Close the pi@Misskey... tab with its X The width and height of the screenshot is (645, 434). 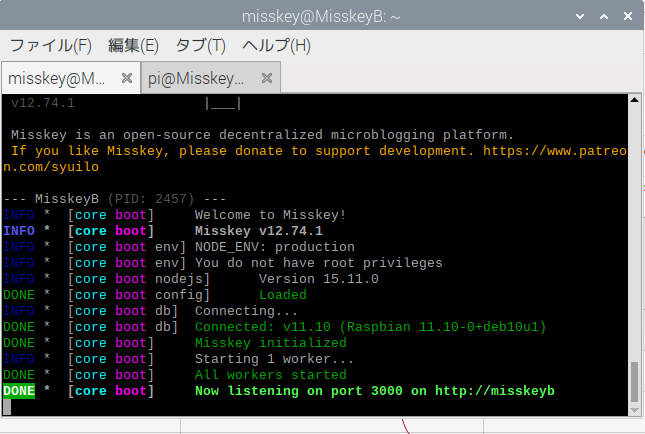(267, 78)
